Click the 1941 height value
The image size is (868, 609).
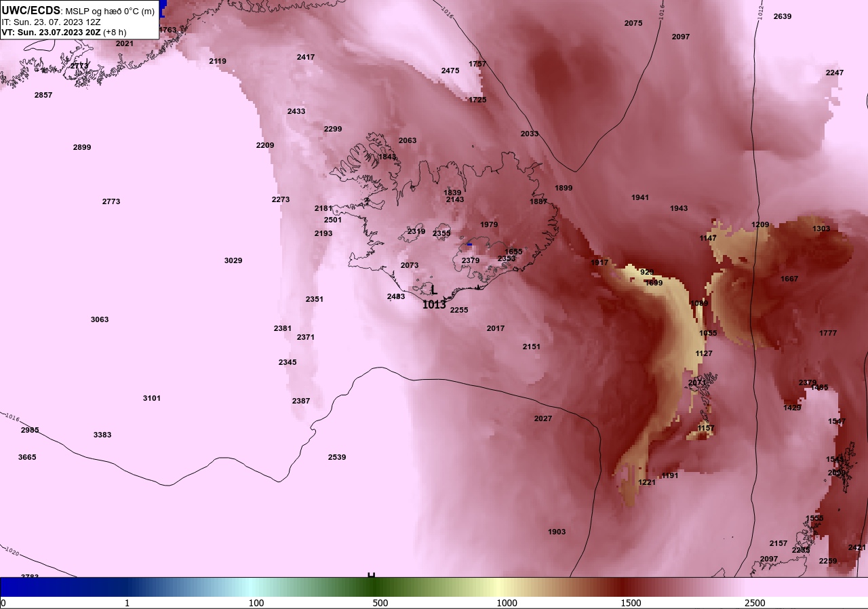640,197
